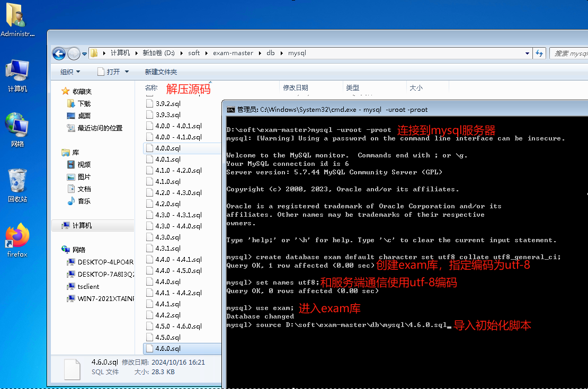
Task: Select tsclient under network in sidebar
Action: [88, 286]
